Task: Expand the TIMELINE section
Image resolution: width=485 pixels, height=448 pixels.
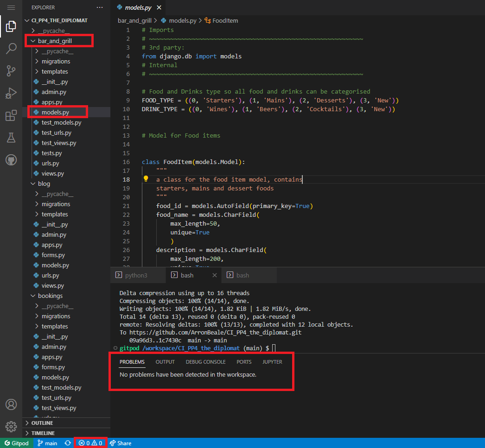Action: 40,433
